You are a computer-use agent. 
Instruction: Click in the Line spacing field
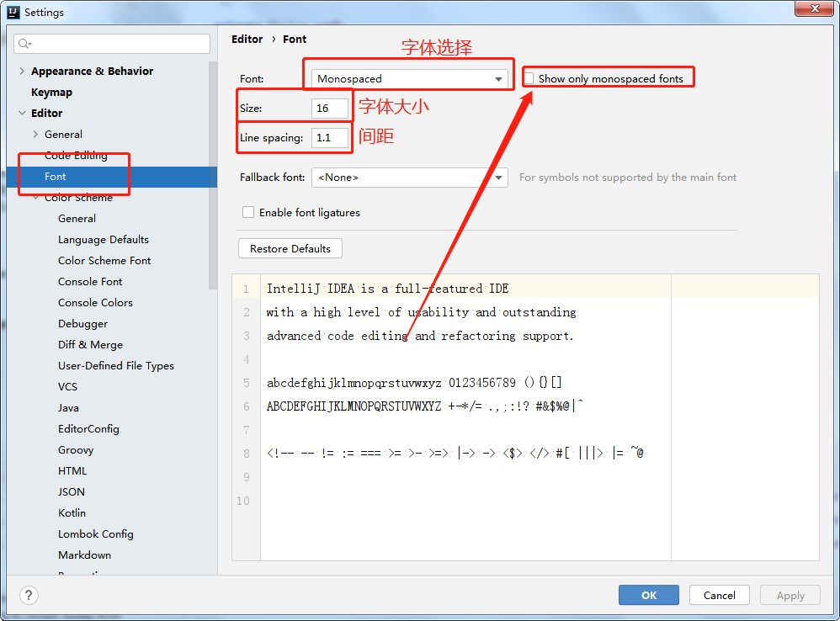(329, 138)
